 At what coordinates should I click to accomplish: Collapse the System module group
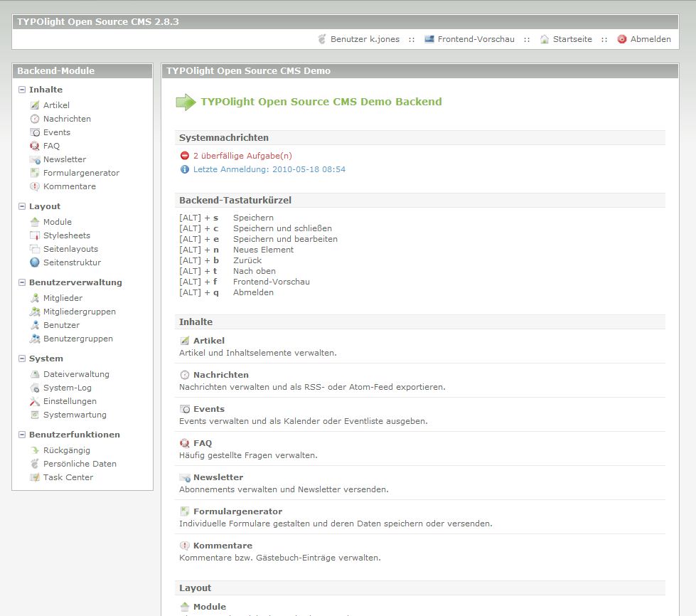(x=22, y=359)
